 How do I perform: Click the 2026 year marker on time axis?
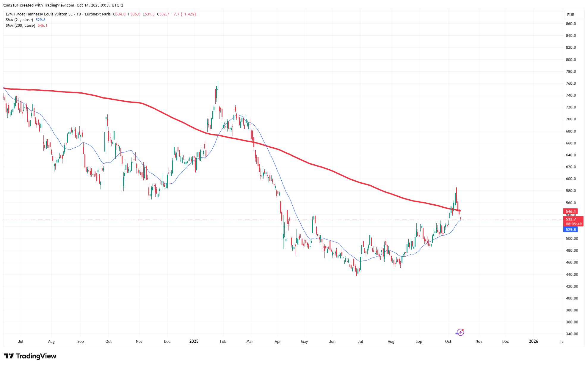tap(533, 341)
